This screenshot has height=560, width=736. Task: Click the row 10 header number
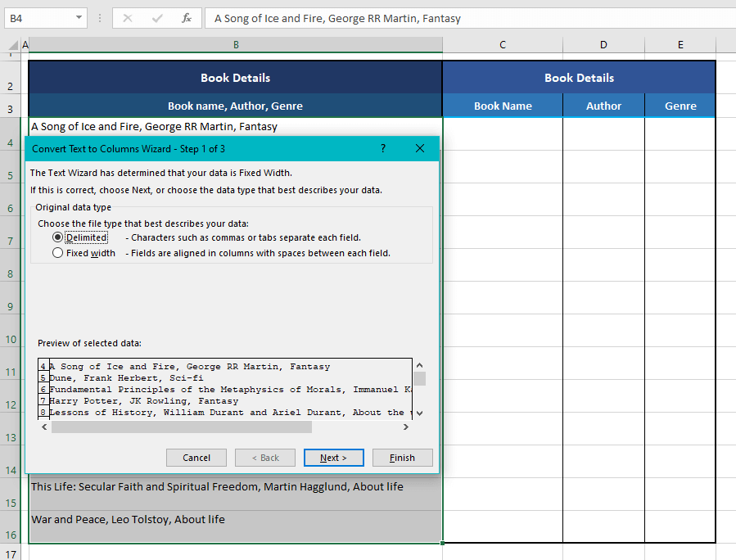click(x=9, y=339)
